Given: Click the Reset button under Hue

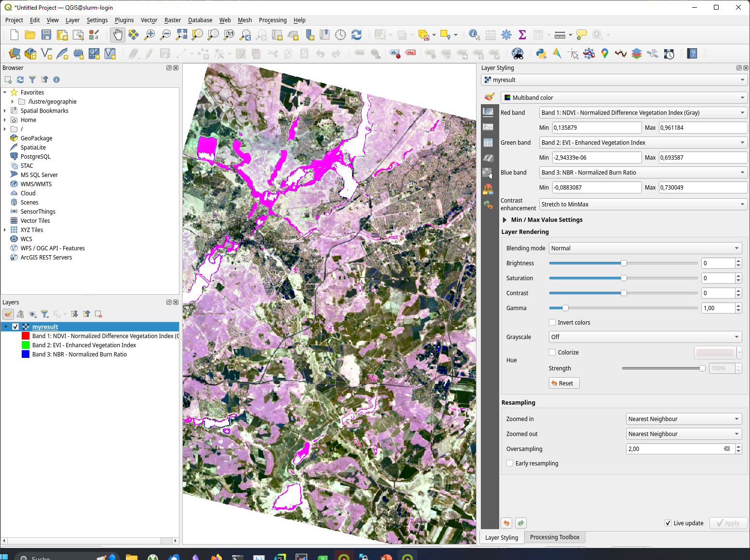Looking at the screenshot, I should [564, 383].
